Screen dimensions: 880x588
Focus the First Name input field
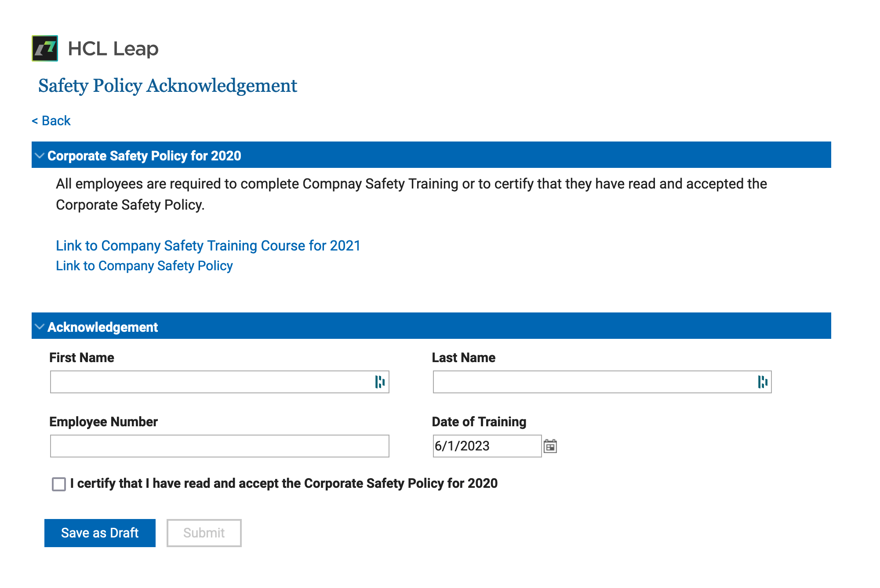(220, 382)
